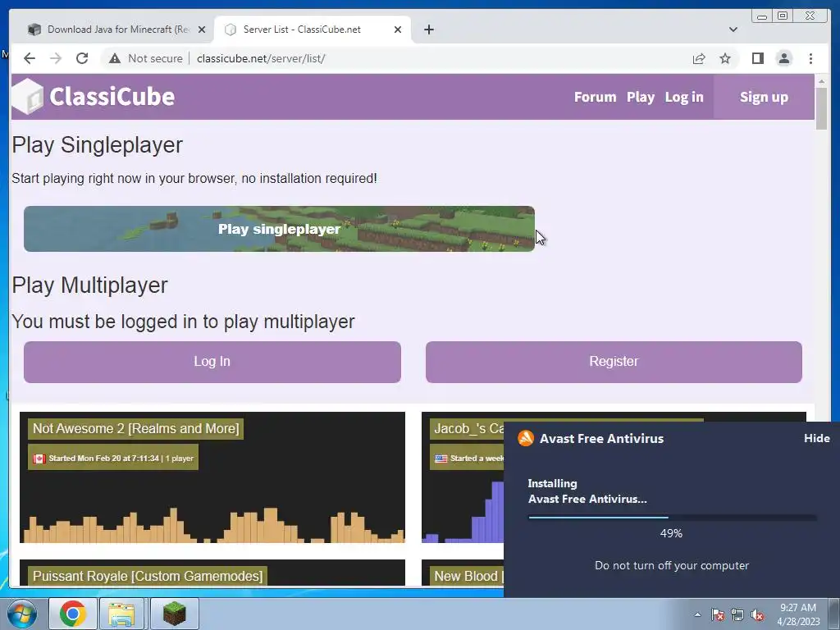Launch the Play singleplayer banner

point(279,229)
